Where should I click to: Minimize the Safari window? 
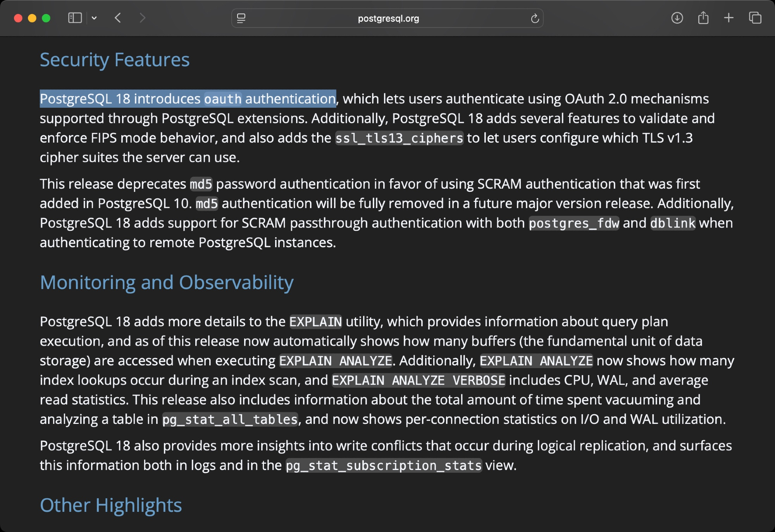(32, 18)
